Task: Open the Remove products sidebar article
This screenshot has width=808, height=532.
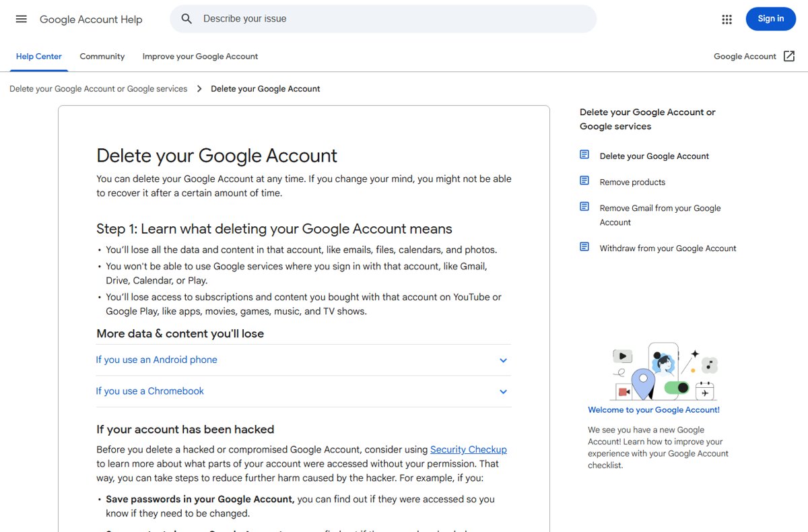Action: pos(632,182)
